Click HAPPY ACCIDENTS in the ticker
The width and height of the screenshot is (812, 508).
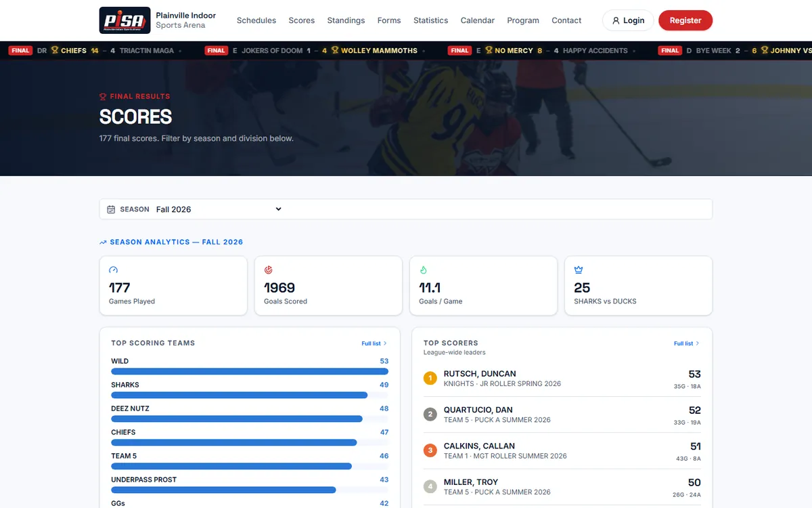[595, 50]
